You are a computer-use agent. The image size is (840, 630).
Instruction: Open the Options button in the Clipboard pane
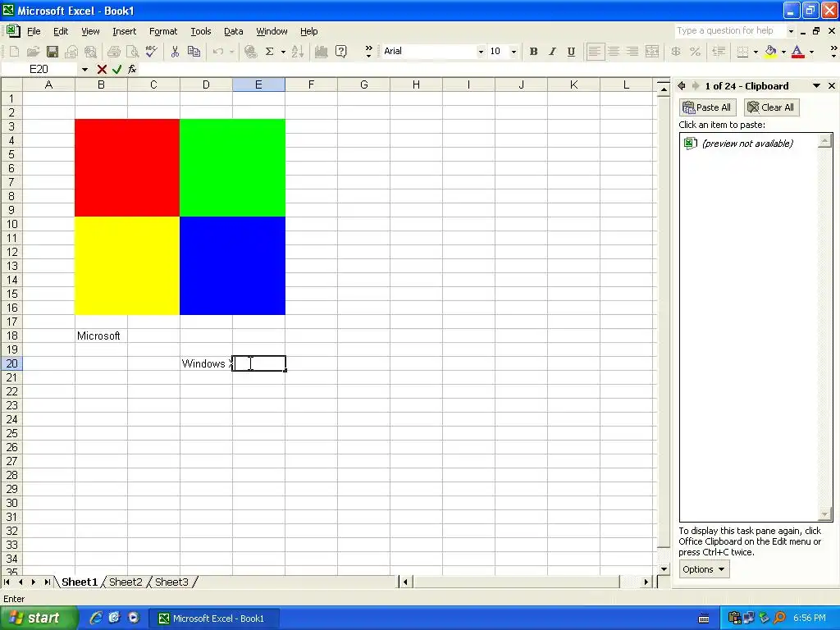[x=703, y=569]
